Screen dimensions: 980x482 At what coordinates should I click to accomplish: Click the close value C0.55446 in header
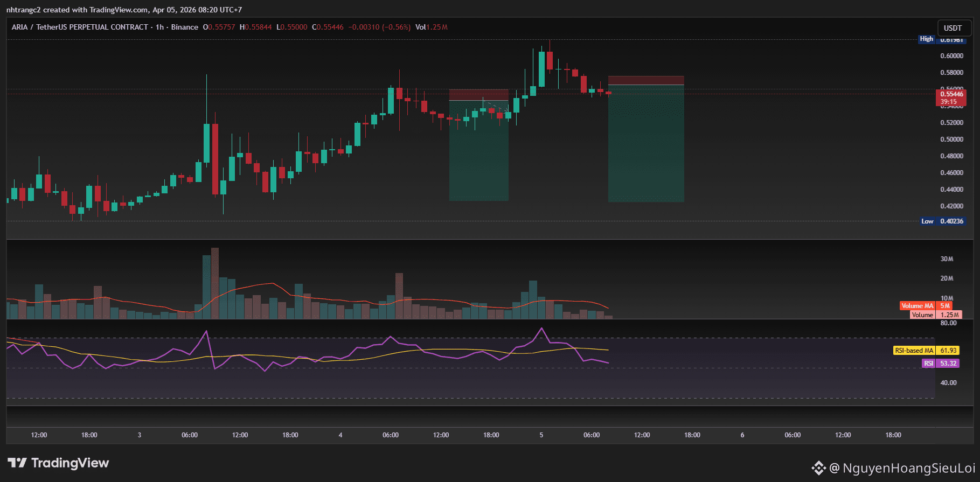[328, 27]
